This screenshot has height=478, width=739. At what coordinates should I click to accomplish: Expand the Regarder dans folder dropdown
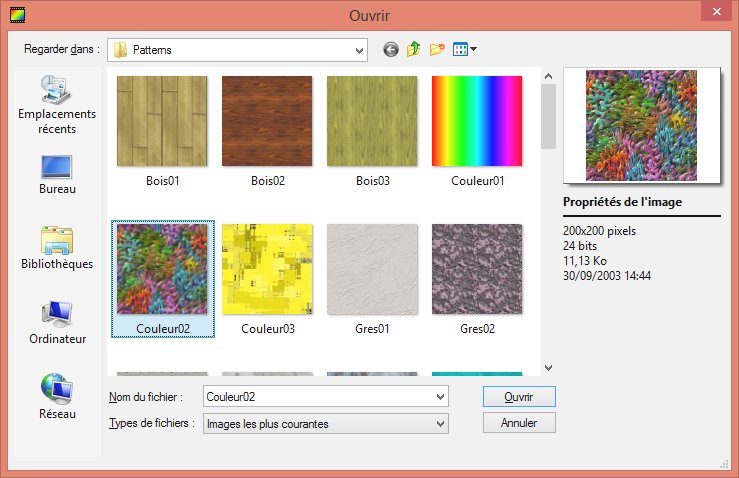tap(359, 50)
